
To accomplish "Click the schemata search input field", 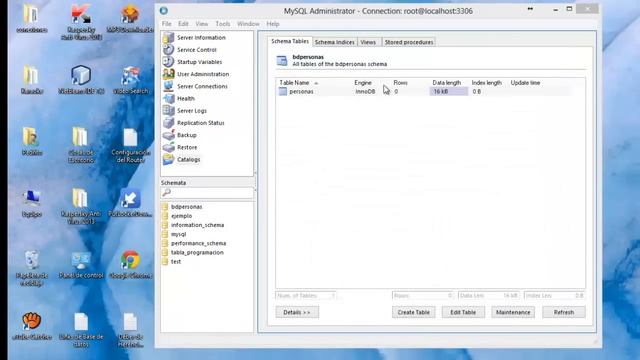I will (207, 192).
